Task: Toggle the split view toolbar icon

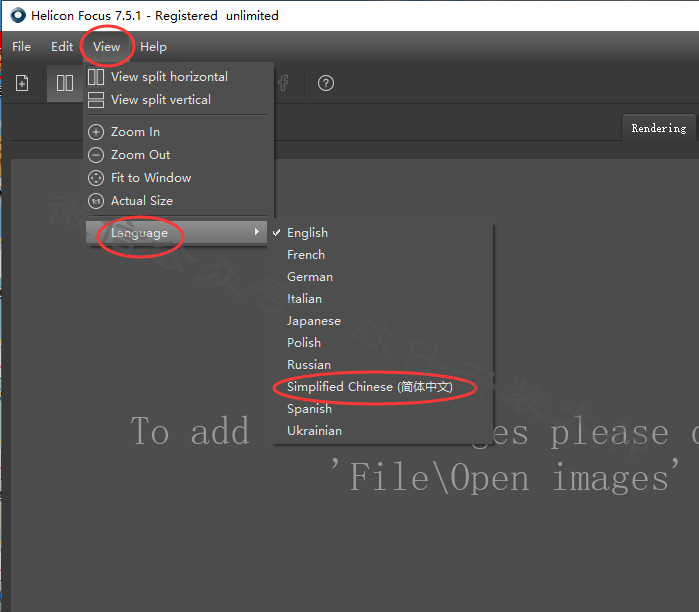Action: tap(65, 83)
